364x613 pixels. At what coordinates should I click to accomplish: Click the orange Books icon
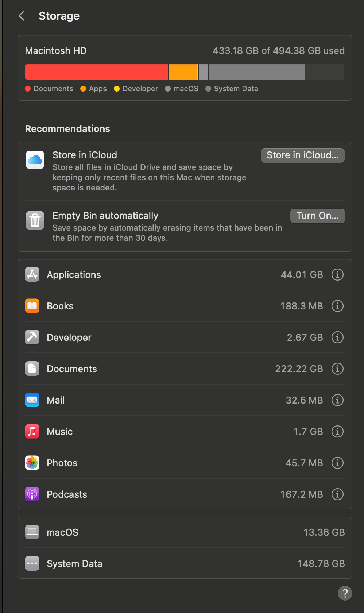point(32,306)
